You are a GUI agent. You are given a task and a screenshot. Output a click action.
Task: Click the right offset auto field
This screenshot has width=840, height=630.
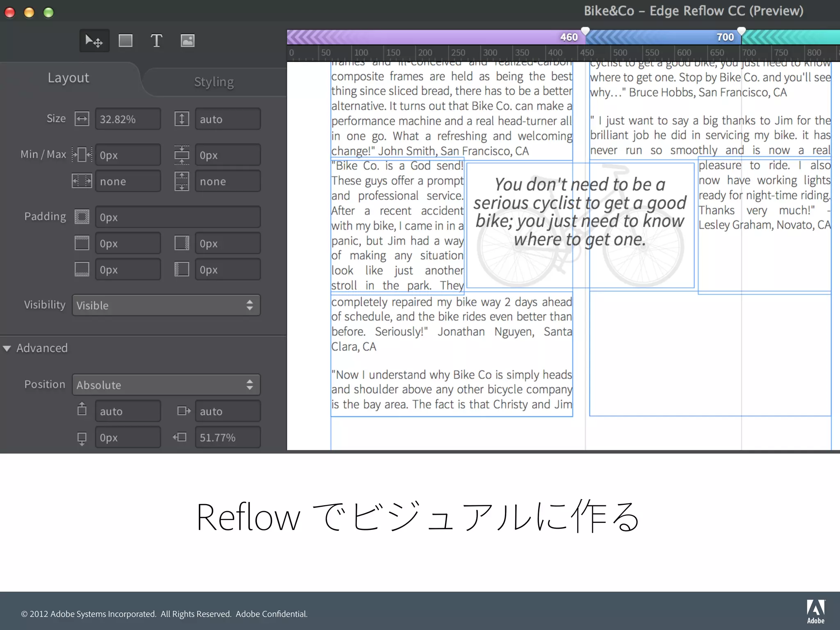(x=228, y=411)
